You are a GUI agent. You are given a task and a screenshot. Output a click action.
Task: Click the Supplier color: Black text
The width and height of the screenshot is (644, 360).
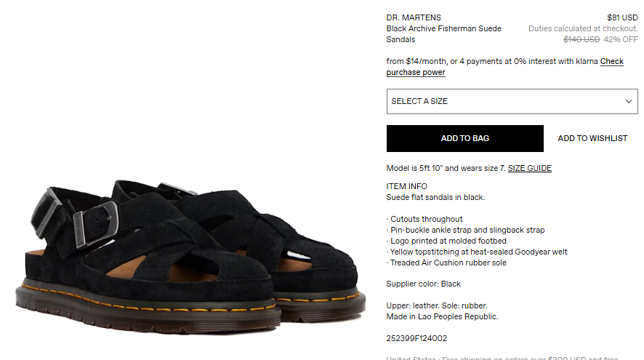coord(424,284)
